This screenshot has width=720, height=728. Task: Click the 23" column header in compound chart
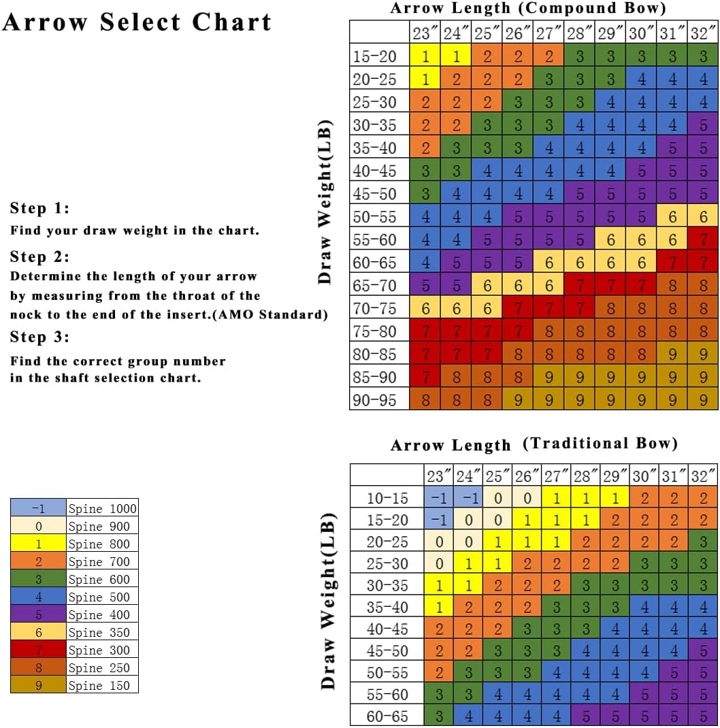425,33
